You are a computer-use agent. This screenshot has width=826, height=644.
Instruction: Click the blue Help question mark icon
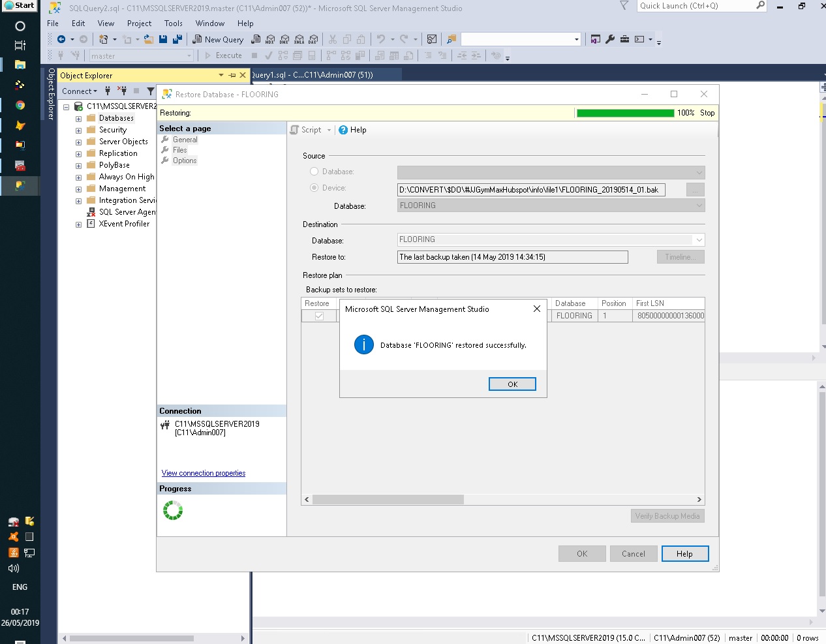click(343, 130)
